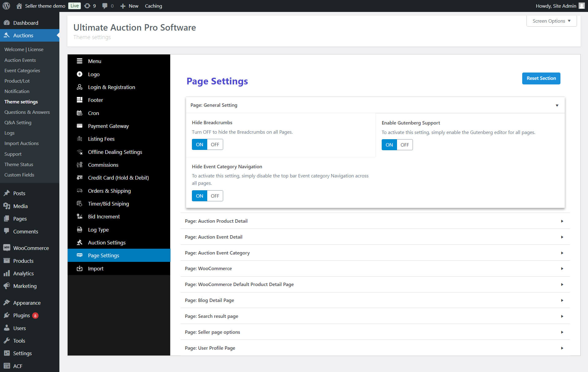Viewport: 588px width, 372px height.
Task: Open Custom Fields submenu link
Action: click(19, 175)
